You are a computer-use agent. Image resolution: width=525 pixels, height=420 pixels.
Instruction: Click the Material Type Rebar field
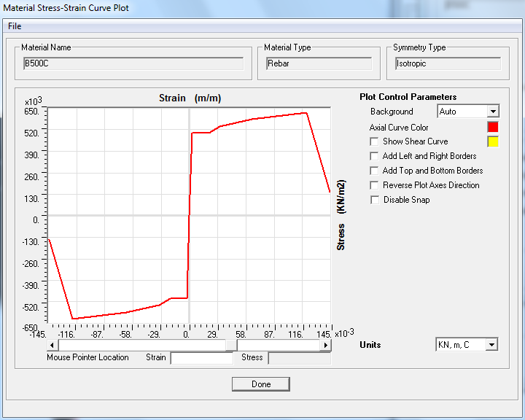(x=319, y=63)
